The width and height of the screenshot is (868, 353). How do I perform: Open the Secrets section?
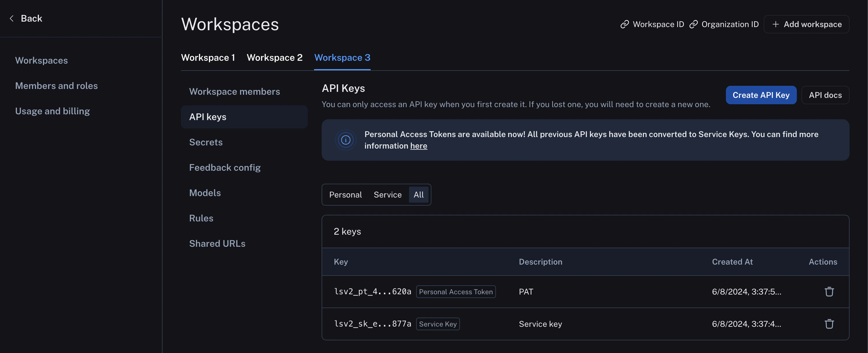pos(206,142)
